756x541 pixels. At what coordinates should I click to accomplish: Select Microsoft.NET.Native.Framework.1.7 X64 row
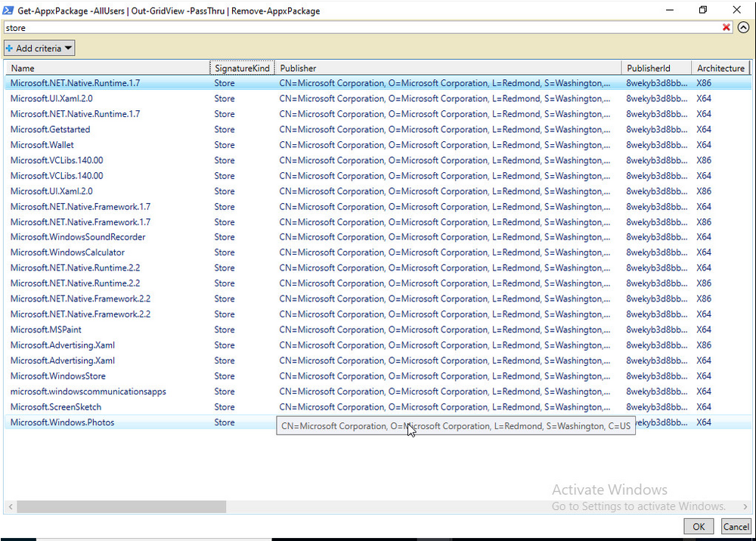pos(378,206)
